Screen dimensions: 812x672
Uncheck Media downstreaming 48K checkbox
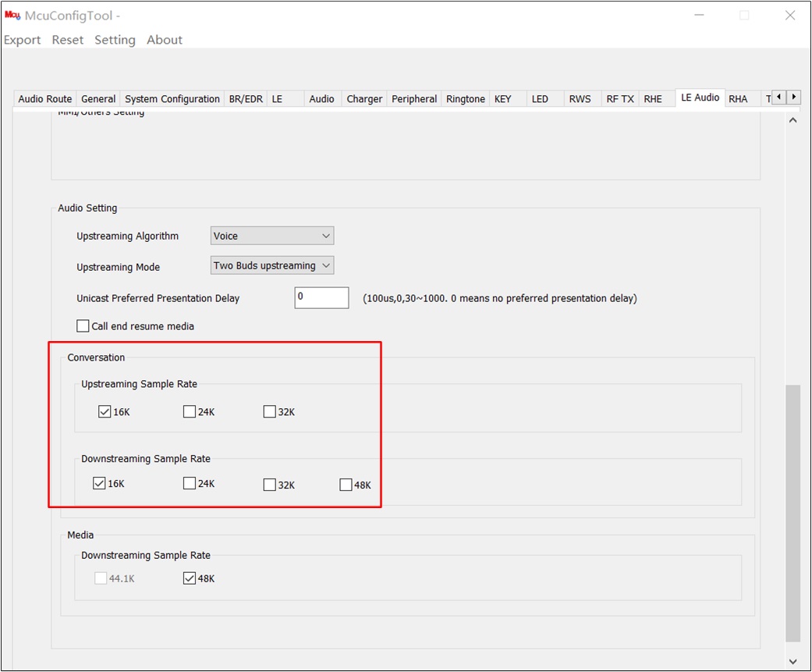[190, 578]
